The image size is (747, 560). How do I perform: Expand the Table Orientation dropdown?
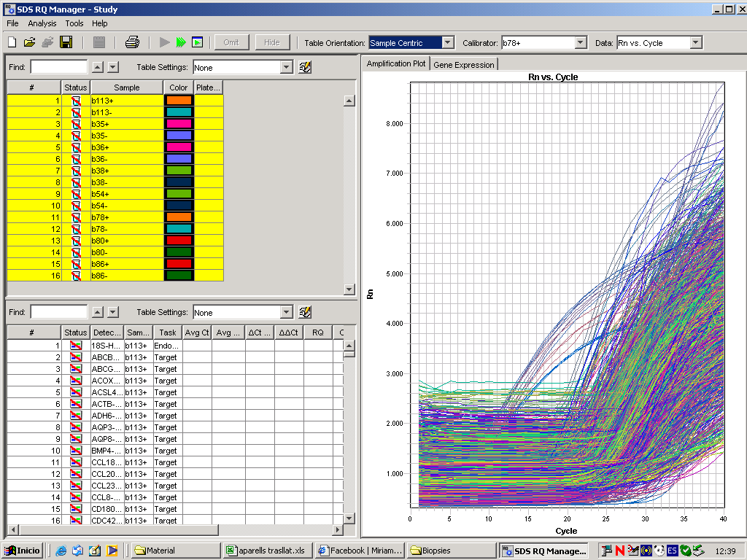[x=448, y=43]
